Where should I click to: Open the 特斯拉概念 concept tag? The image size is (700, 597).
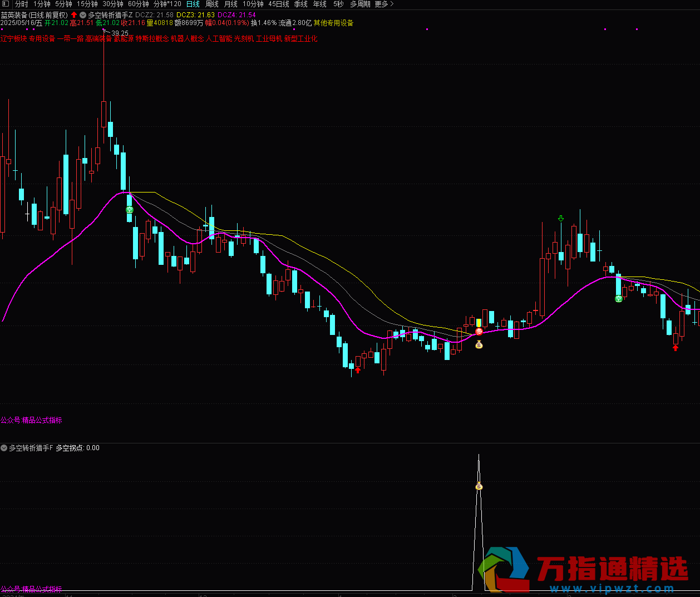(x=152, y=38)
